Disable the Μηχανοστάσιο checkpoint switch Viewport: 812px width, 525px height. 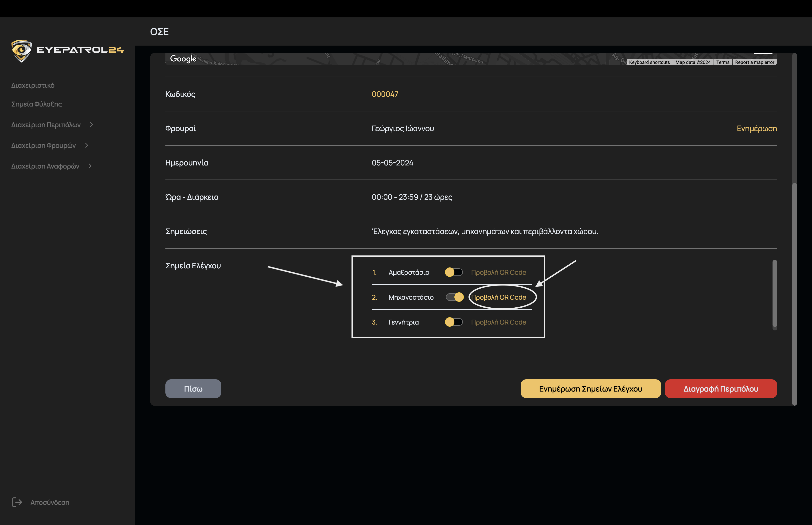455,297
